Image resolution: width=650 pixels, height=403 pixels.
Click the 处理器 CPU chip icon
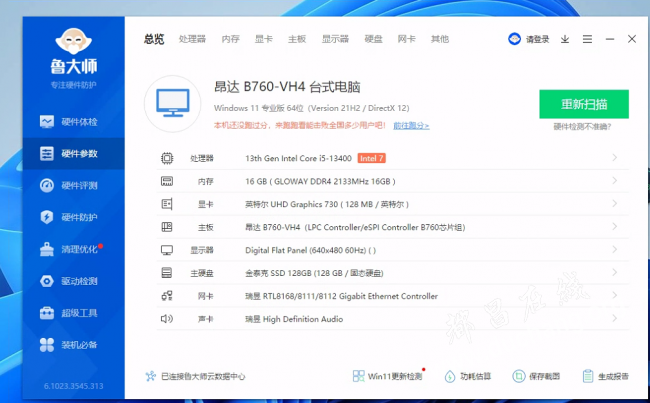click(x=167, y=158)
